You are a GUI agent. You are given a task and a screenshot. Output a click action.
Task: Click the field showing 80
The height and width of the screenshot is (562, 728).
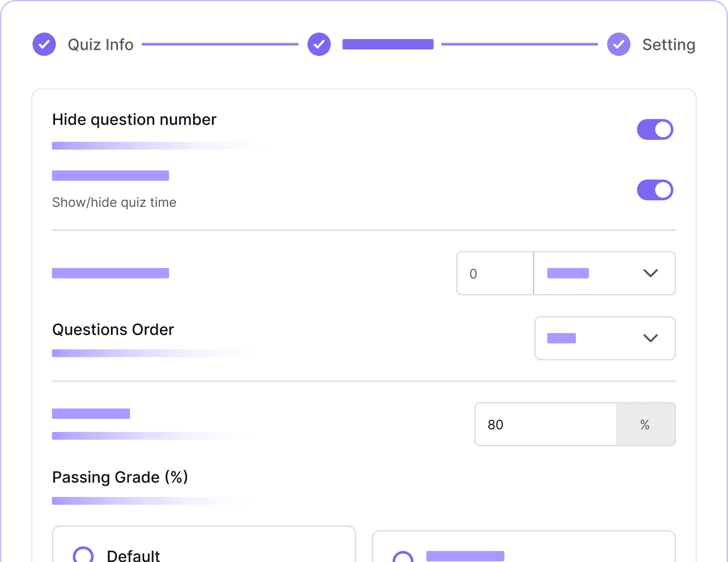click(546, 424)
